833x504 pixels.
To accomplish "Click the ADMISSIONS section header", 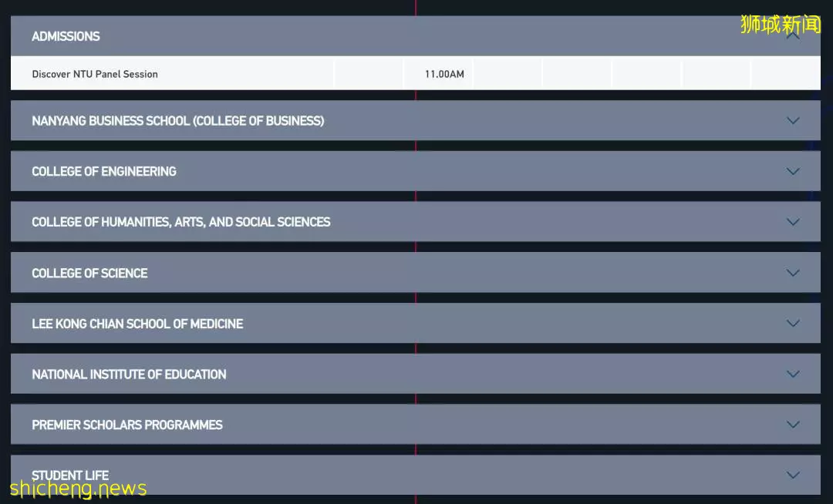I will pyautogui.click(x=416, y=36).
